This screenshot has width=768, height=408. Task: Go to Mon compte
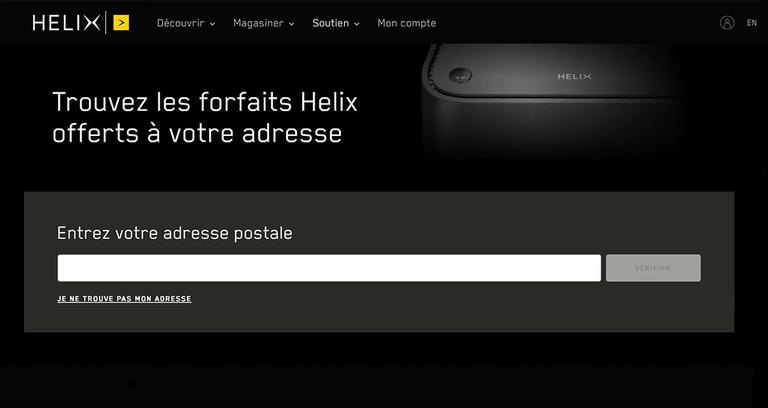tap(407, 23)
